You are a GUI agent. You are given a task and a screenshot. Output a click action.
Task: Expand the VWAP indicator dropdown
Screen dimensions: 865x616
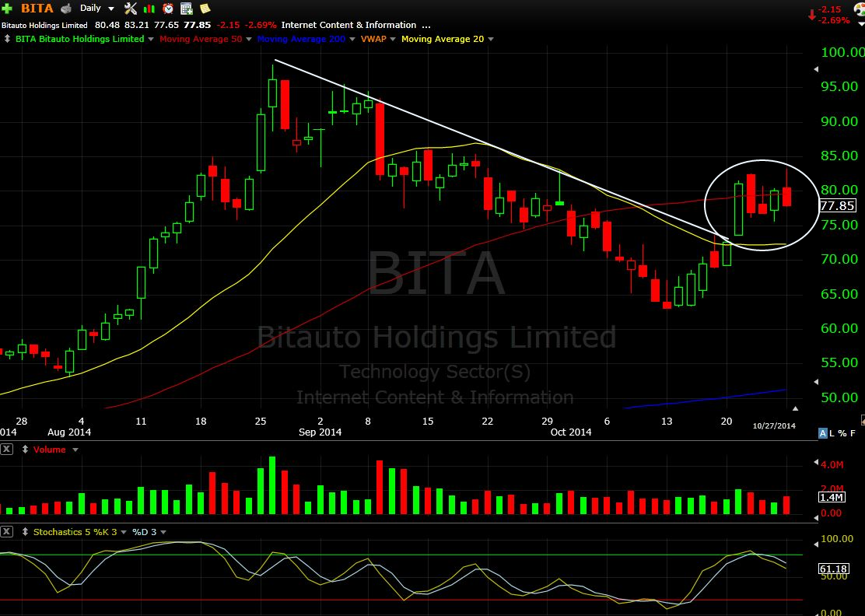click(392, 39)
